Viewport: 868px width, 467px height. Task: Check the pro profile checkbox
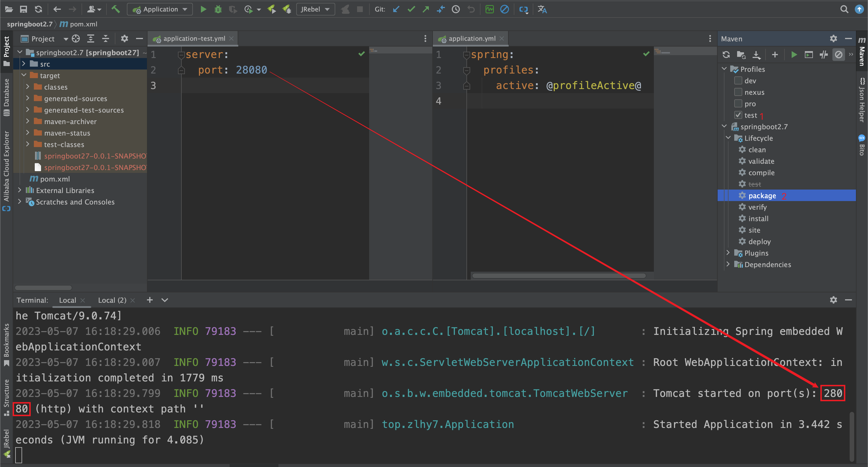[738, 103]
